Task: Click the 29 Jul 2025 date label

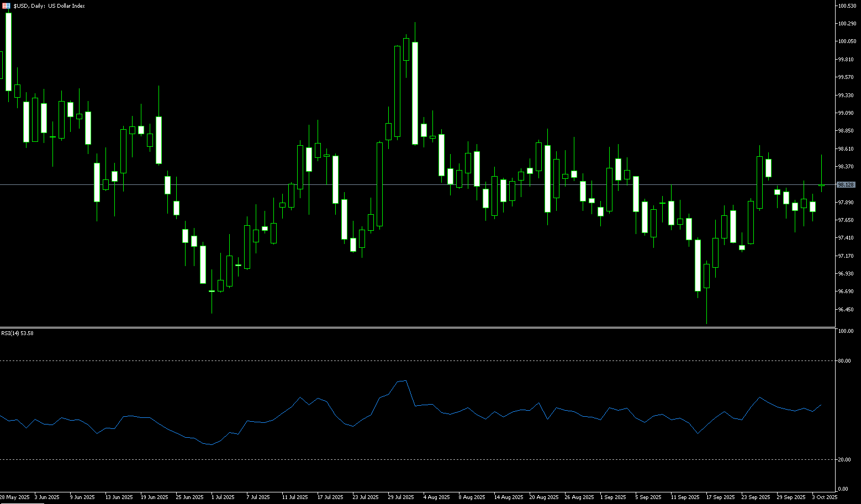Action: coord(401,497)
